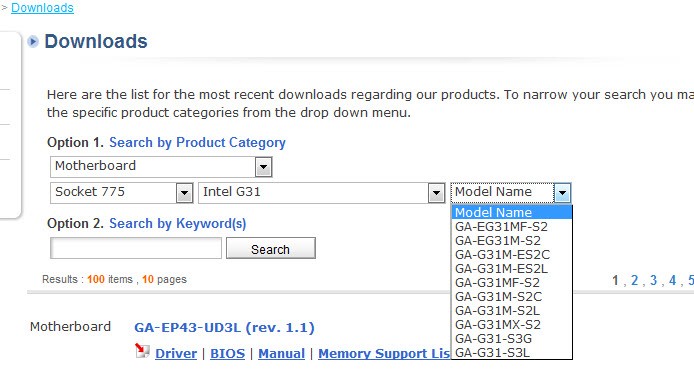Screen dimensions: 694x384
Task: Go to results page 2
Action: tap(635, 280)
